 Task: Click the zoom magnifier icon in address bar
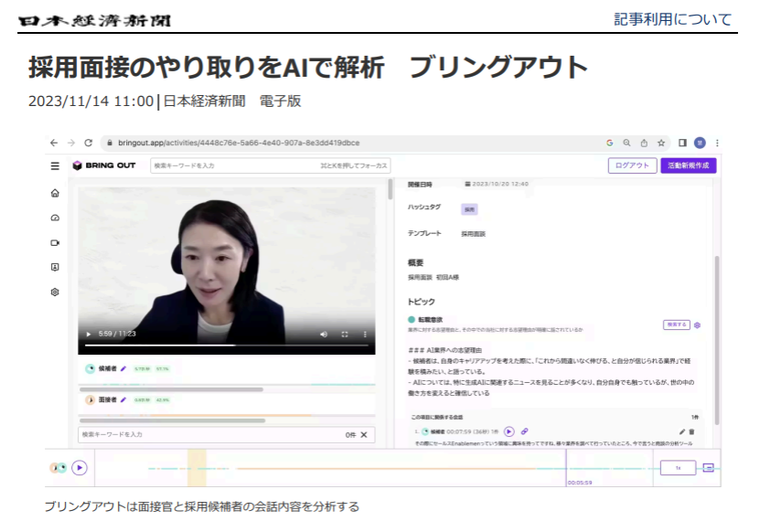pos(626,143)
